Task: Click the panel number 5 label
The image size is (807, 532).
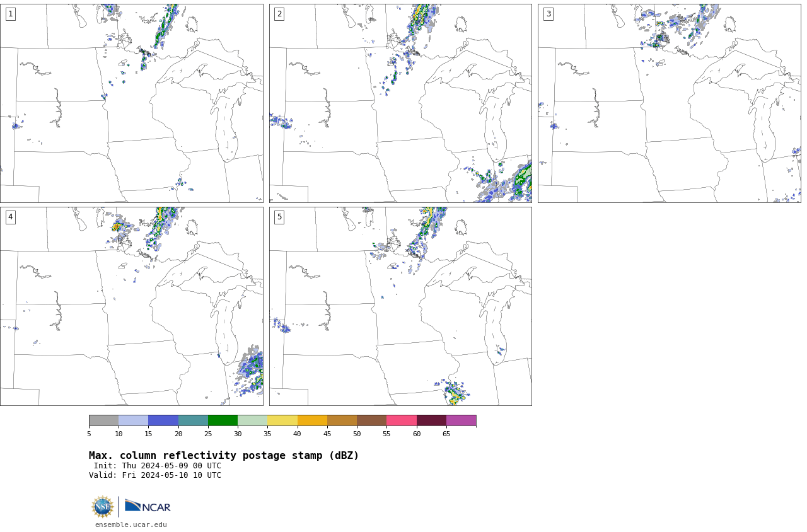Action: click(x=279, y=217)
